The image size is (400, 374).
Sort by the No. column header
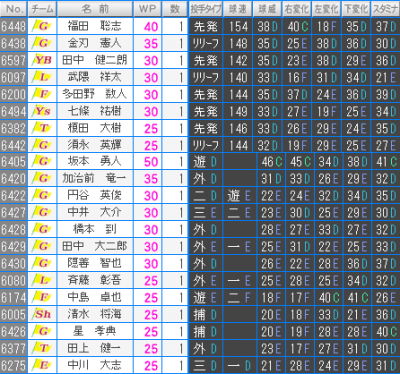point(13,9)
